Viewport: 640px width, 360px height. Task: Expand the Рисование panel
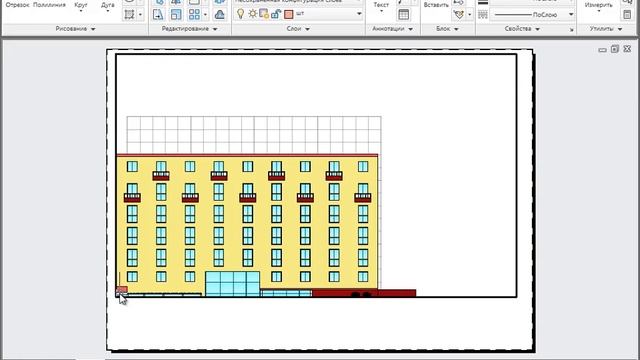(75, 29)
